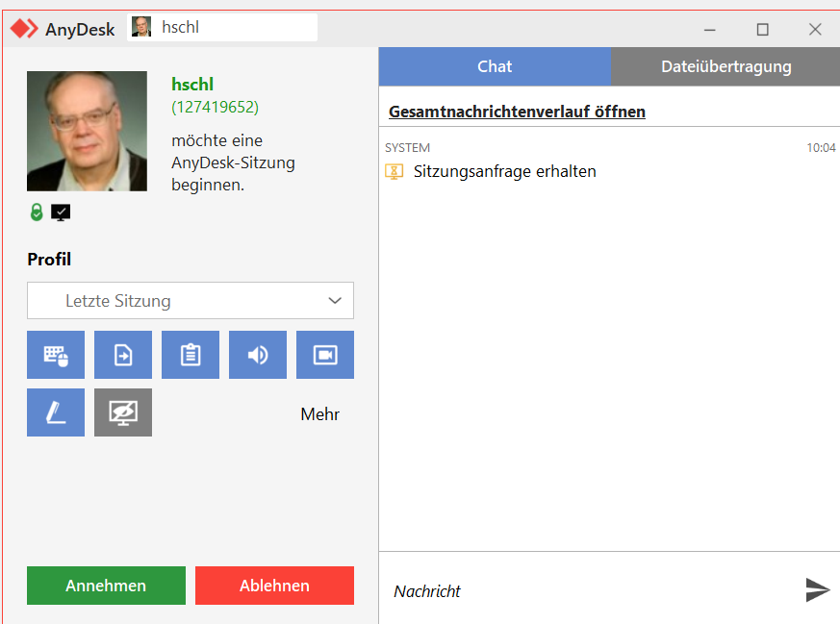Send the chat message arrow icon
The image size is (840, 624).
click(818, 589)
